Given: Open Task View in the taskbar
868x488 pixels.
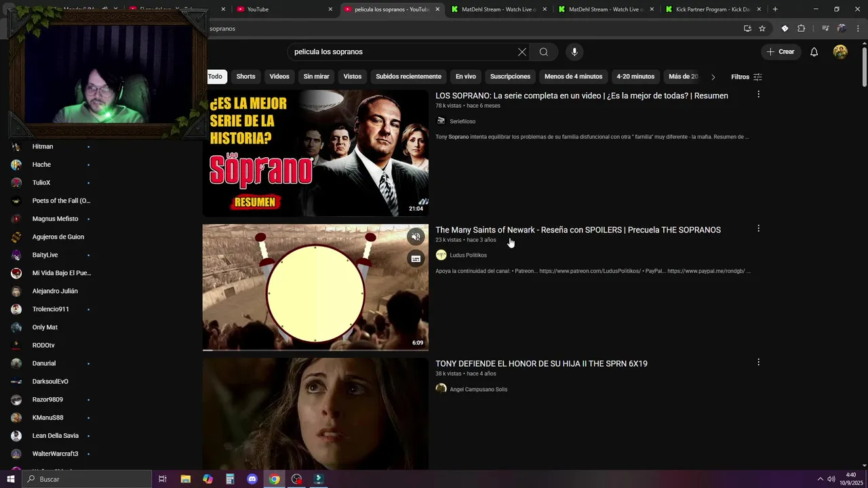Looking at the screenshot, I should 163,479.
